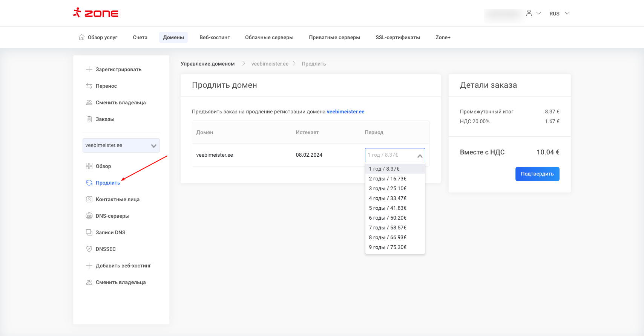Image resolution: width=644 pixels, height=336 pixels.
Task: Click the clipboard icon beside Заказы
Action: click(89, 119)
